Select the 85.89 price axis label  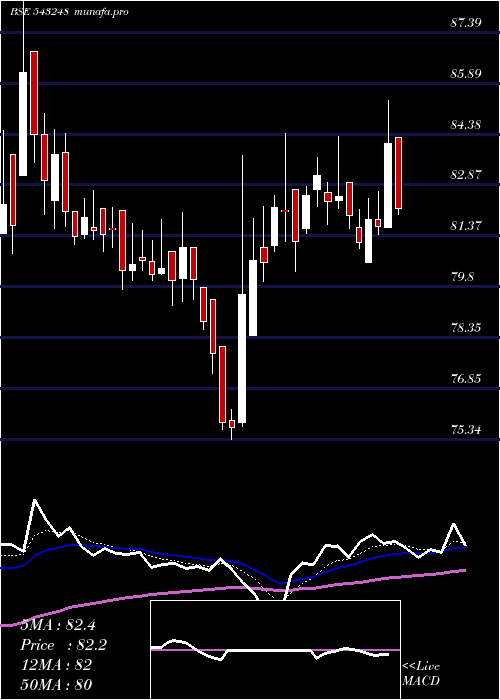(x=466, y=73)
